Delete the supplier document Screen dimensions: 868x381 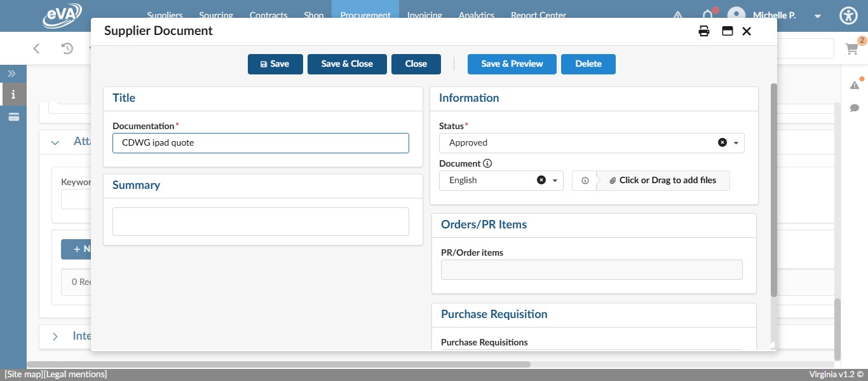(588, 64)
